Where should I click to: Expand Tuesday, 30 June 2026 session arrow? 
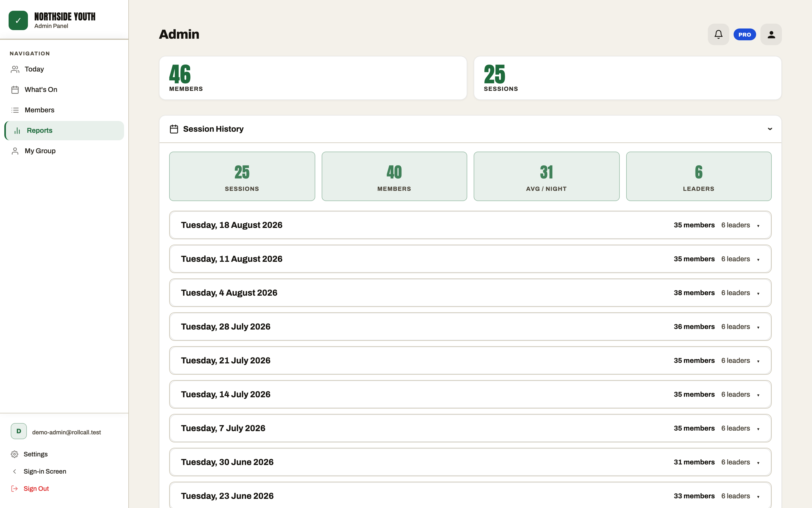(x=758, y=463)
